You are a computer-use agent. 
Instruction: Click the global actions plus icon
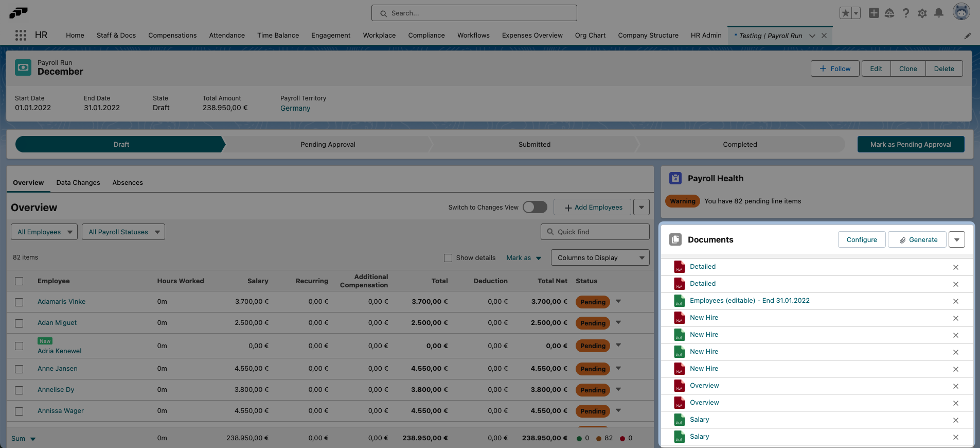coord(874,13)
